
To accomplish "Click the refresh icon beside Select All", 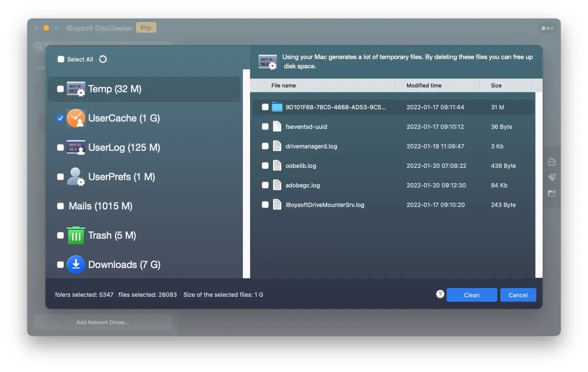I will 102,59.
